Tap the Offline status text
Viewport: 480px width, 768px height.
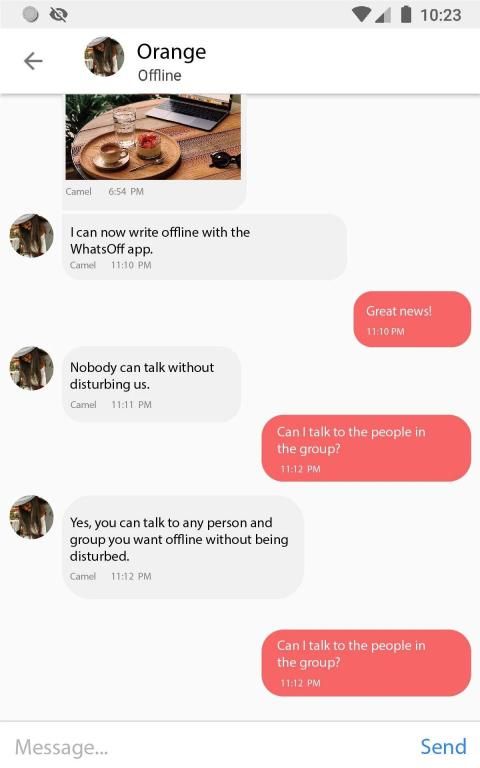click(160, 75)
